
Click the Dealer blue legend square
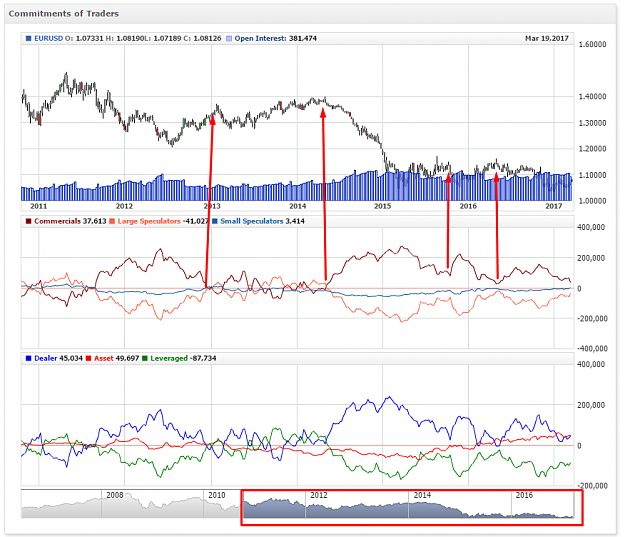coord(28,358)
